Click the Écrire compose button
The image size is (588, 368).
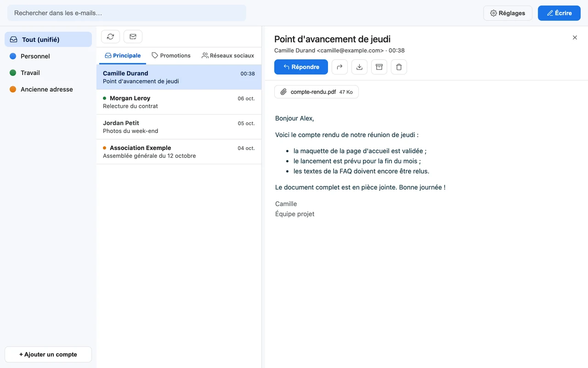coord(559,13)
